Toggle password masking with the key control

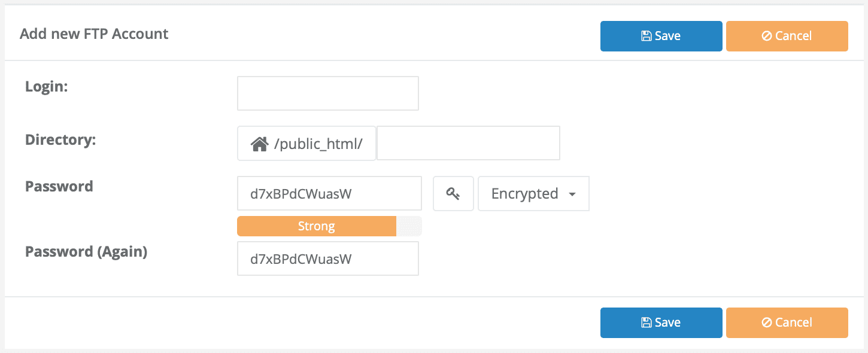(453, 193)
